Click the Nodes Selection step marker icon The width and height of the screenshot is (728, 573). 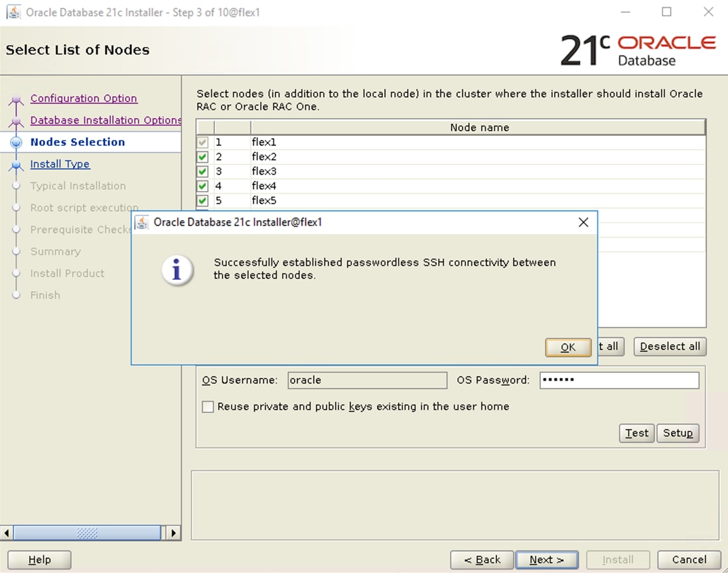(16, 142)
